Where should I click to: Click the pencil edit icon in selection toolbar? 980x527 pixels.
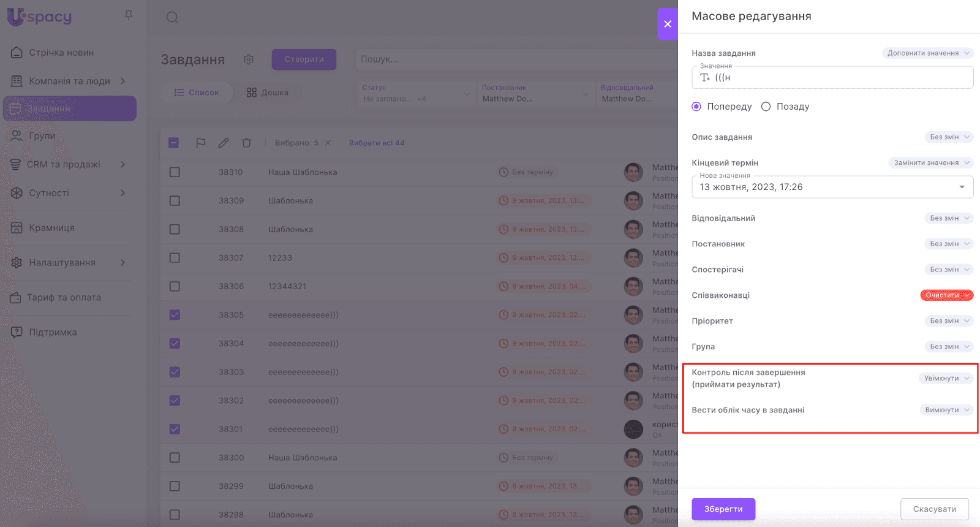[224, 143]
